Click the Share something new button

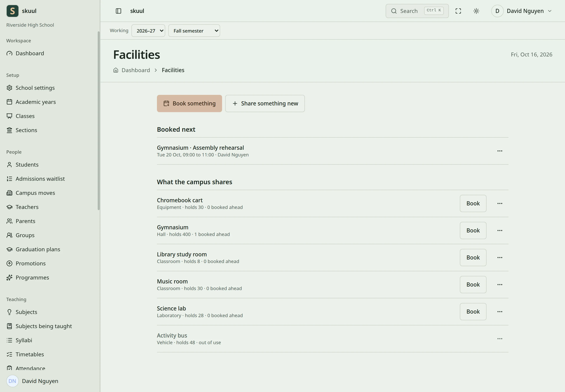[x=265, y=103]
